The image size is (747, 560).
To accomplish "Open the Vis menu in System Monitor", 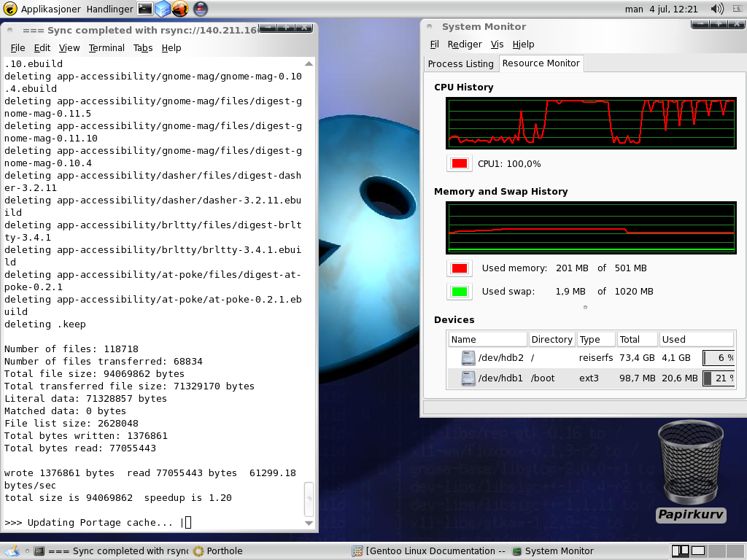I will [497, 44].
